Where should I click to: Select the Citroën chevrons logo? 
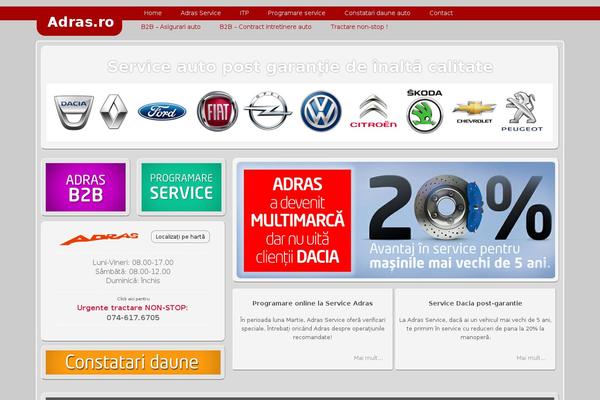[373, 111]
